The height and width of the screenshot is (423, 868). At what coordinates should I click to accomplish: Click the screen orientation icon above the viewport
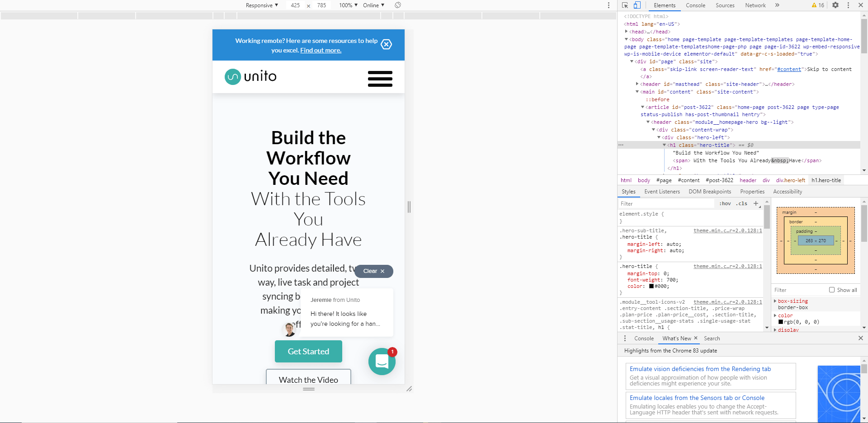(398, 5)
